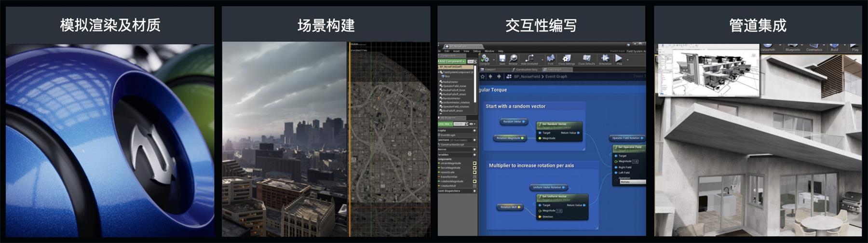Screen dimensions: 868x243
Task: Open the Asset menu
Action: click(456, 51)
